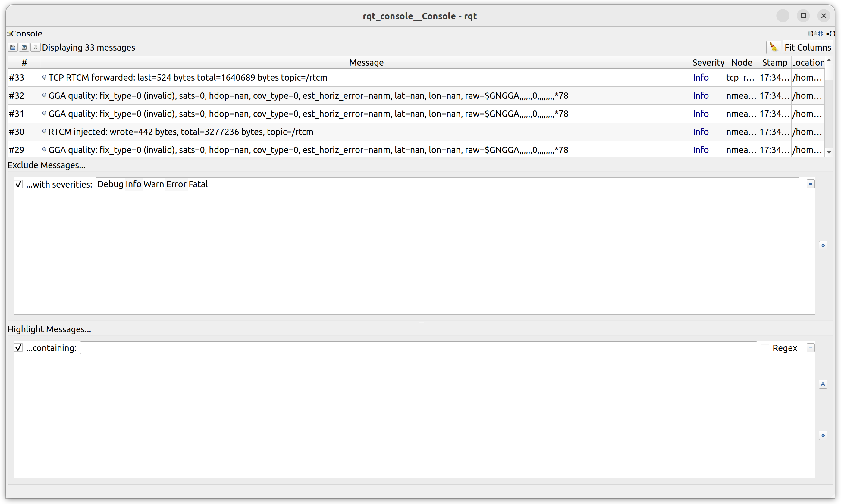Sort by the # column header
The height and width of the screenshot is (504, 841).
[24, 63]
